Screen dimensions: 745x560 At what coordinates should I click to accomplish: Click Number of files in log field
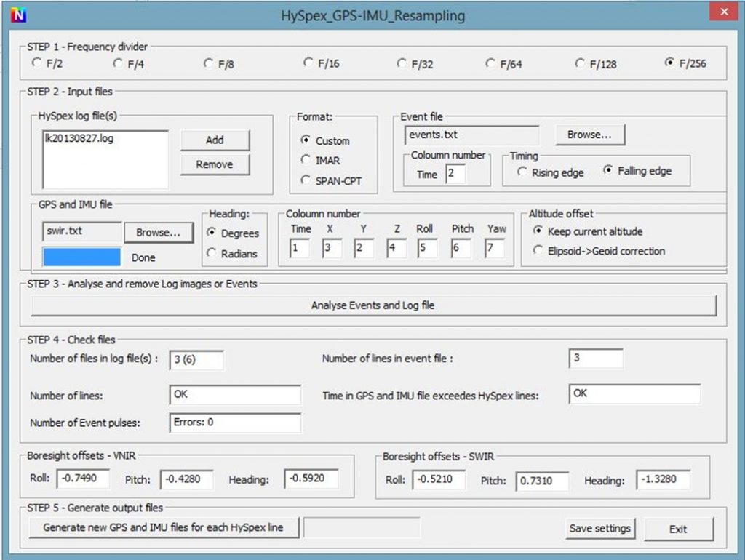pos(196,359)
